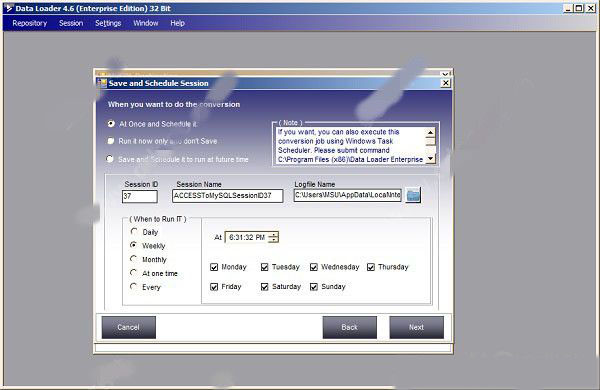The width and height of the screenshot is (600, 390).
Task: Uncheck the Wednesday checkbox
Action: pyautogui.click(x=314, y=267)
